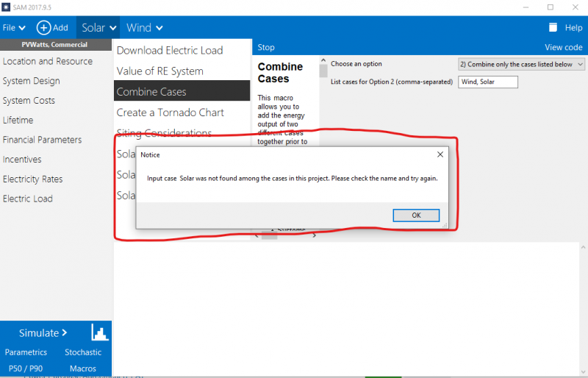Open the Help page icon

[x=553, y=28]
